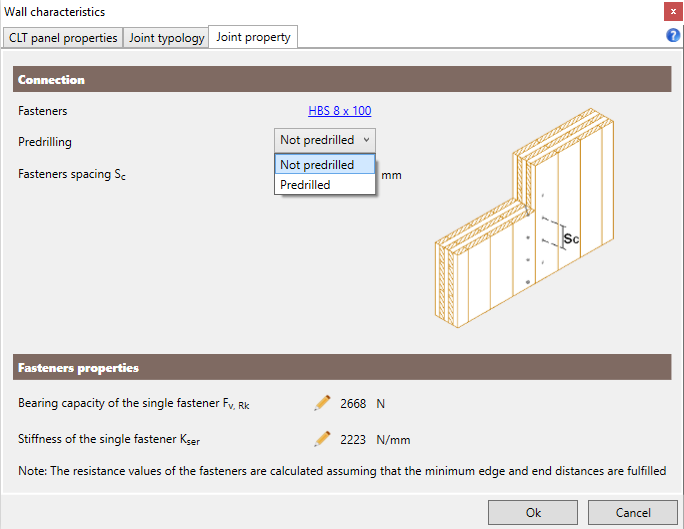Screen dimensions: 684x529
Task: Click the stiffness value 2223
Action: click(x=353, y=440)
